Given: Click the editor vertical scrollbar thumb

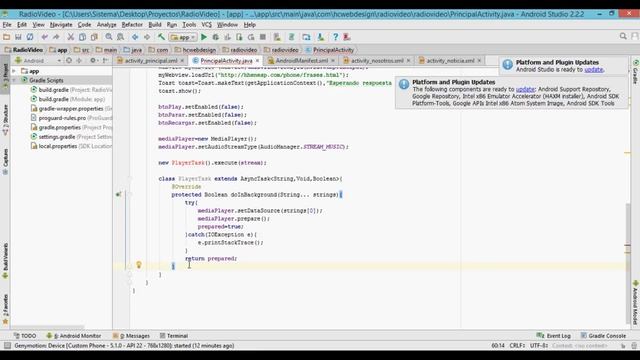Looking at the screenshot, I should [628, 263].
